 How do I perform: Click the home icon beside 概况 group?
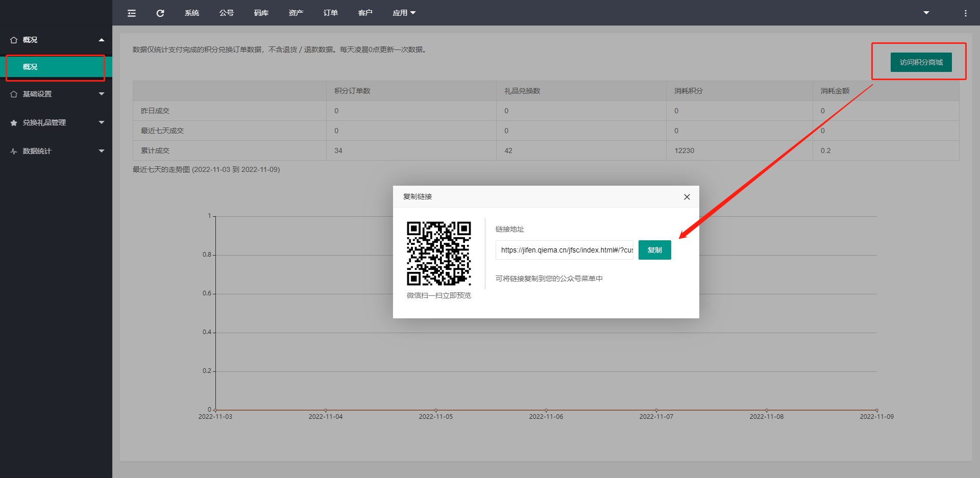(14, 40)
